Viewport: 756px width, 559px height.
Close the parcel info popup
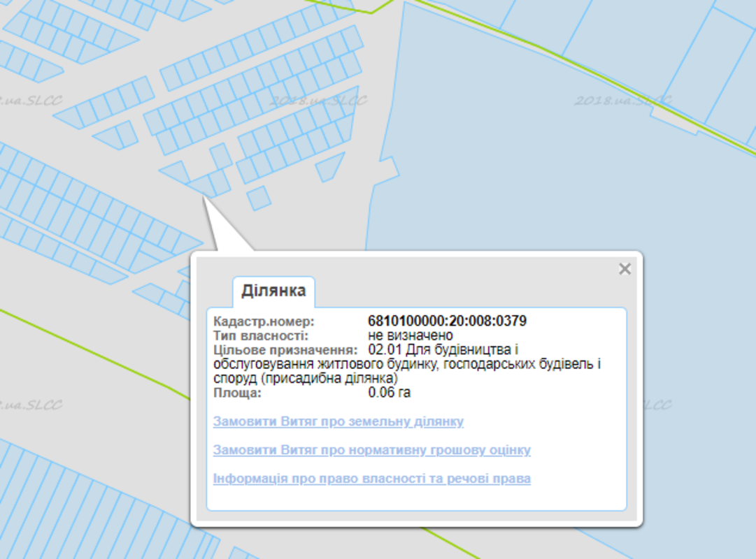[625, 269]
